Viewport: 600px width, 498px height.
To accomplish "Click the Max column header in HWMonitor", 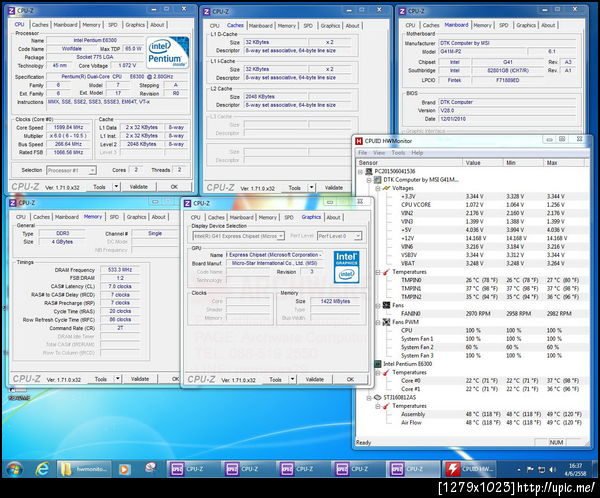I will 564,163.
